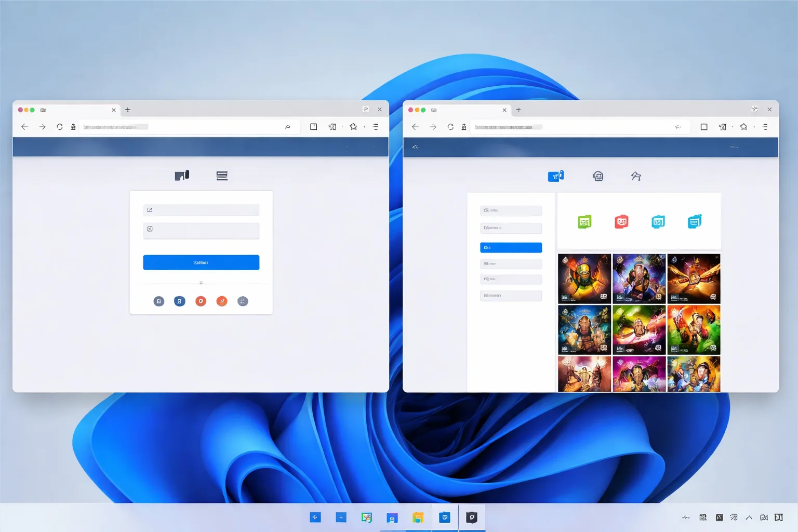798x532 pixels.
Task: Select the round icon tab on the right page
Action: tap(598, 176)
